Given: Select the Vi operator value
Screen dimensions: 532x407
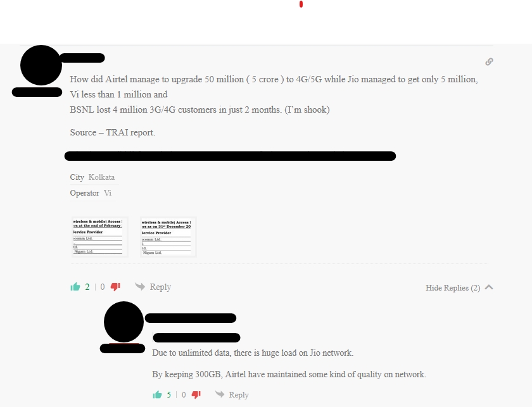Looking at the screenshot, I should click(x=108, y=193).
